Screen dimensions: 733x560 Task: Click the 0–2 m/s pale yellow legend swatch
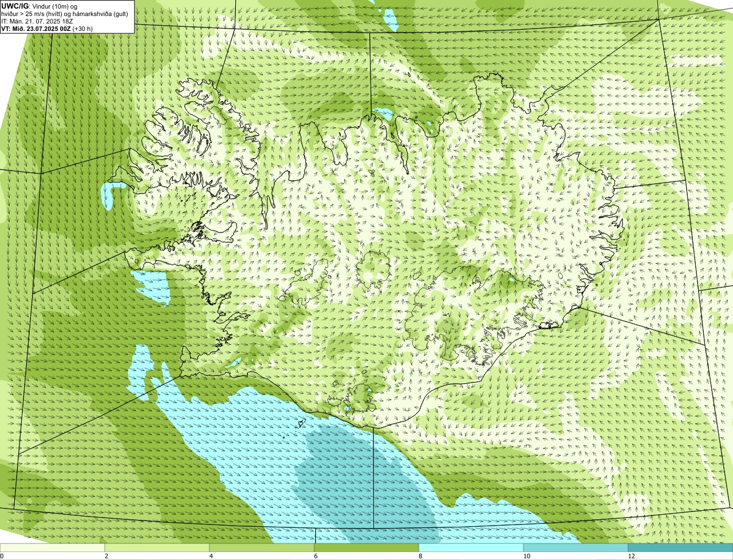click(53, 547)
